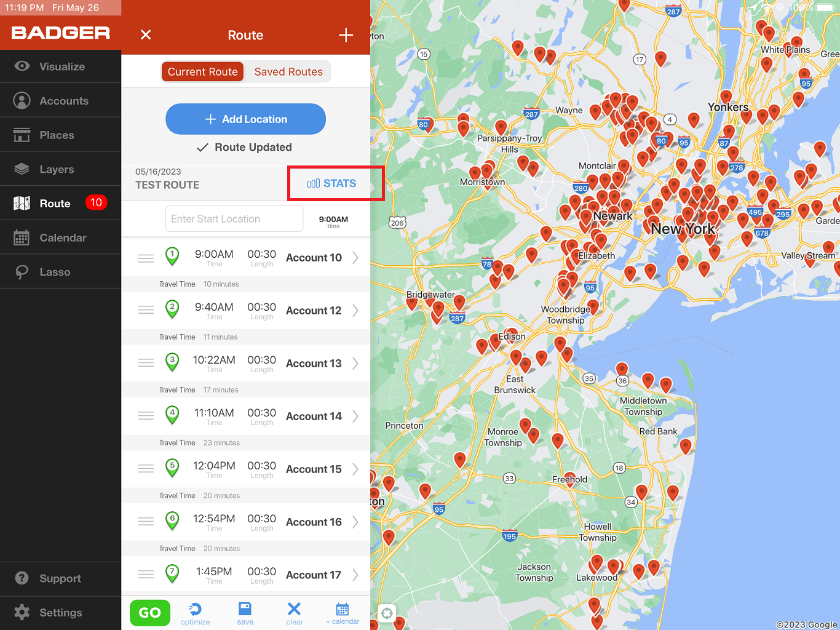Expand Account 14 details chevron

(355, 417)
